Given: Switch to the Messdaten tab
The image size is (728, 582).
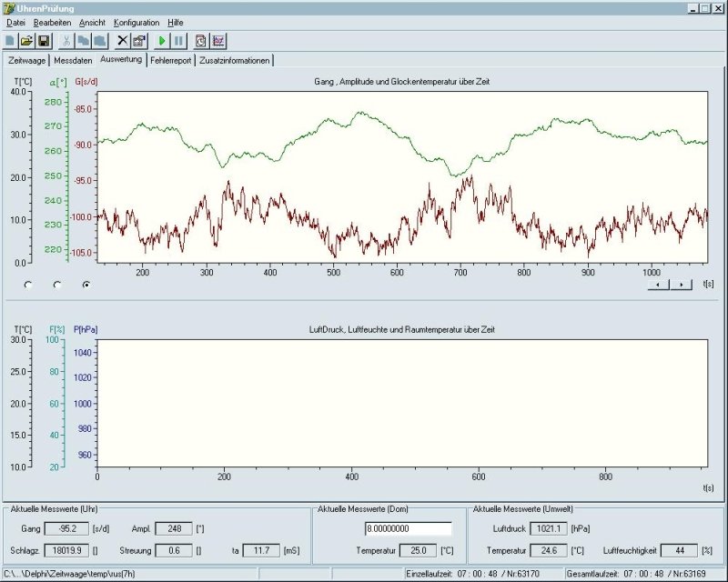Looking at the screenshot, I should [x=73, y=60].
